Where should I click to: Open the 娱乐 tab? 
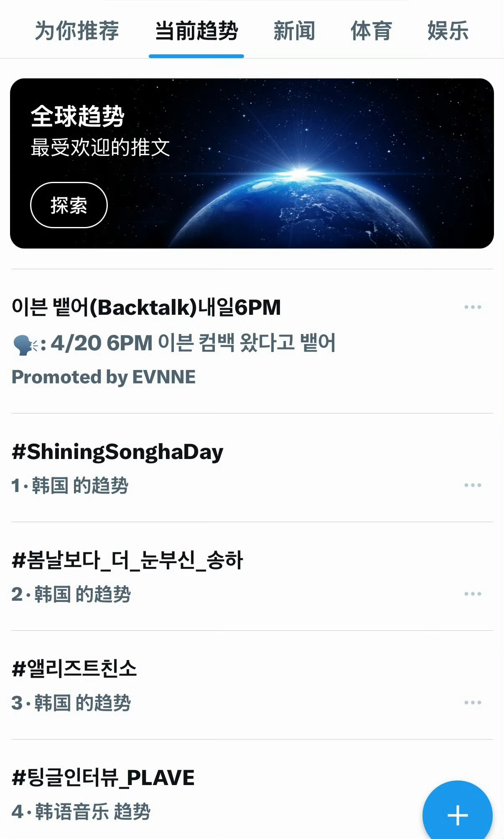[448, 31]
